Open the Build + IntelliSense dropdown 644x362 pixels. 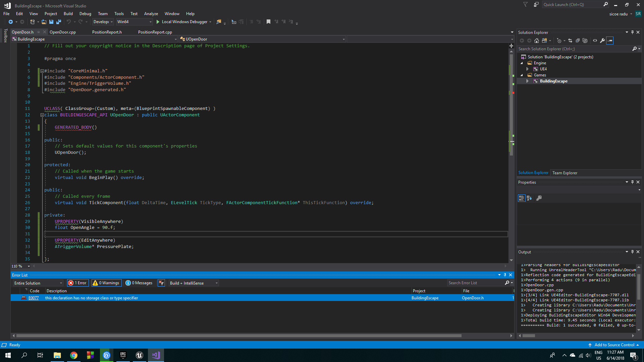pyautogui.click(x=193, y=283)
